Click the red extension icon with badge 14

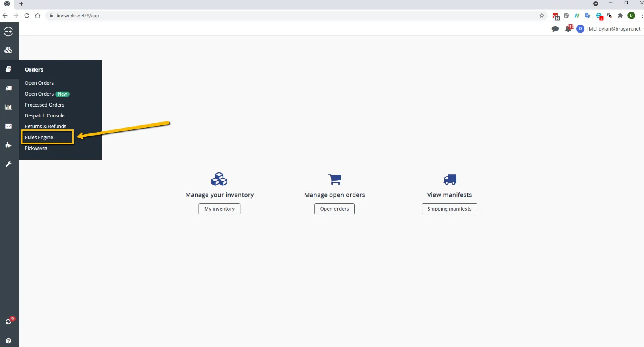click(556, 16)
